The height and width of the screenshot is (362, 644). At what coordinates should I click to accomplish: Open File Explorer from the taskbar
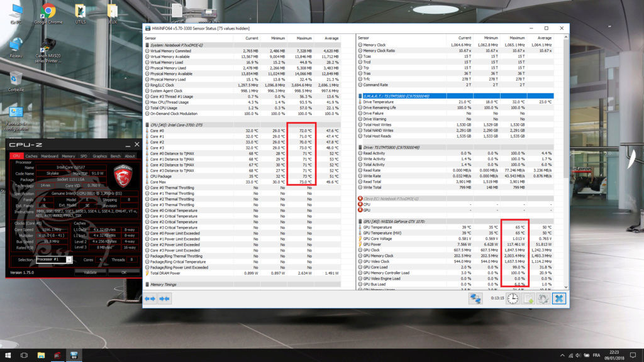(x=41, y=355)
